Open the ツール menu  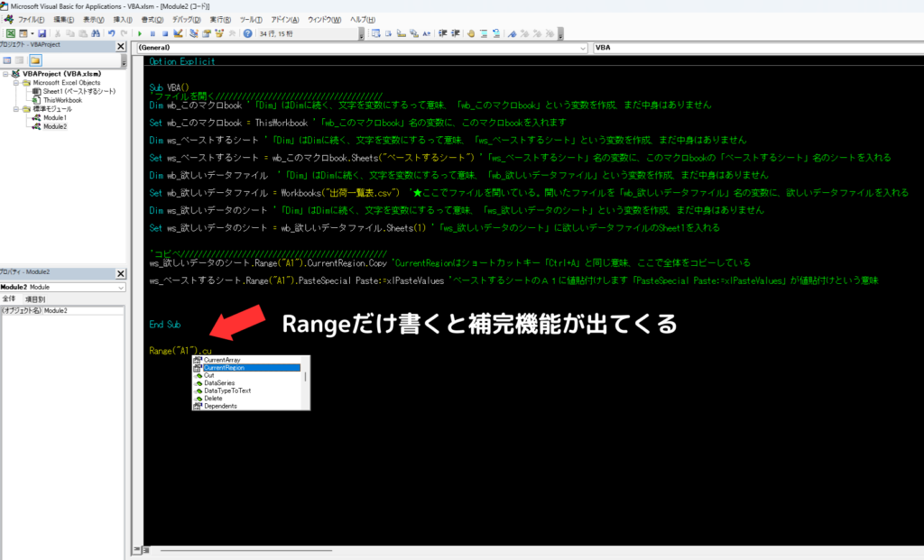click(251, 20)
